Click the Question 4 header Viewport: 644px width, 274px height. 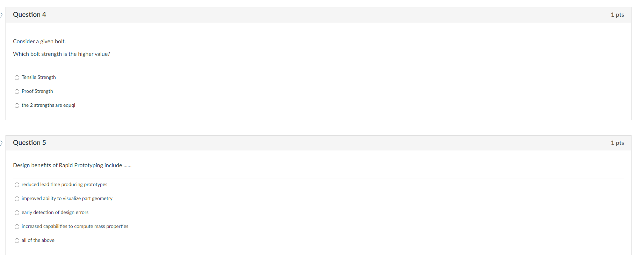[29, 15]
